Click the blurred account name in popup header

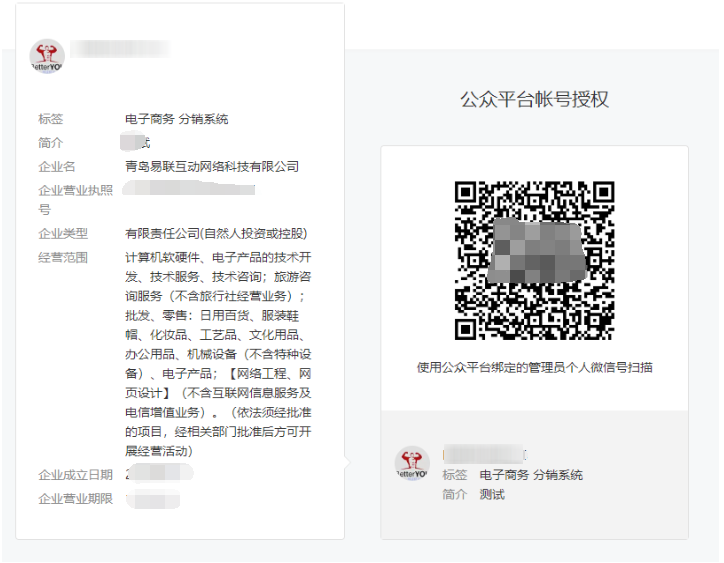pos(120,48)
